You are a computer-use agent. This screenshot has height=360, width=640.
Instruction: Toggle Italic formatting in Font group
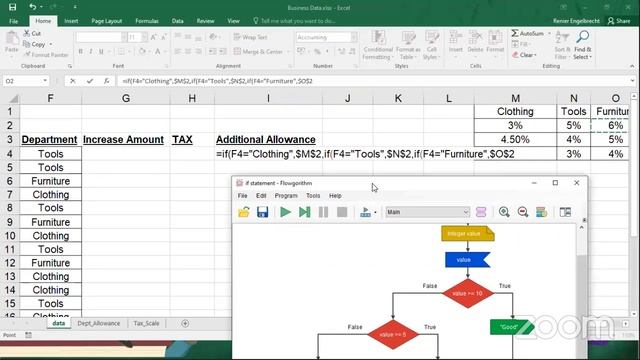91,51
